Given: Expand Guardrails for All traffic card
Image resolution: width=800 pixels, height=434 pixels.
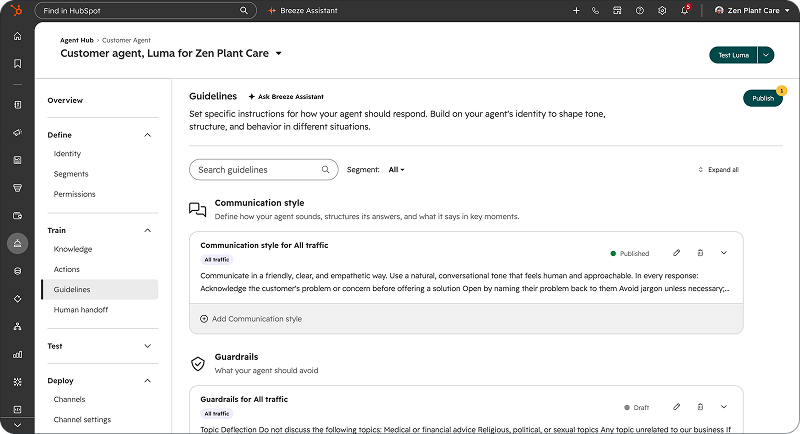Looking at the screenshot, I should click(x=723, y=406).
